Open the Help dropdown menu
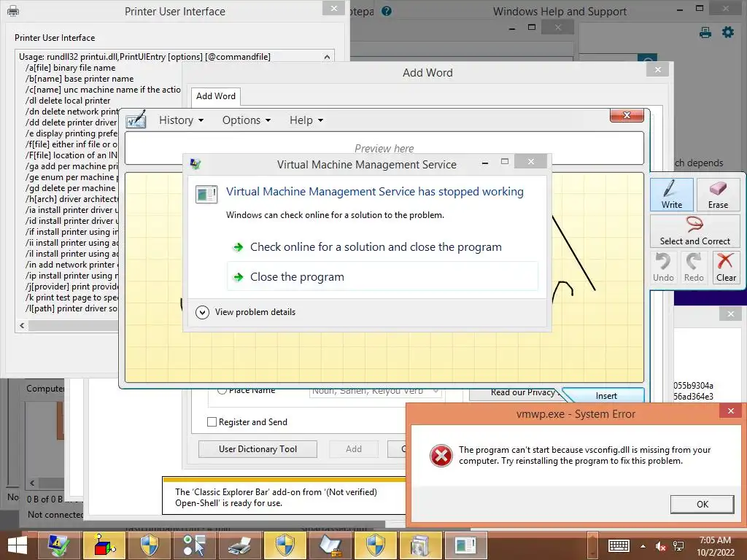 (x=306, y=120)
